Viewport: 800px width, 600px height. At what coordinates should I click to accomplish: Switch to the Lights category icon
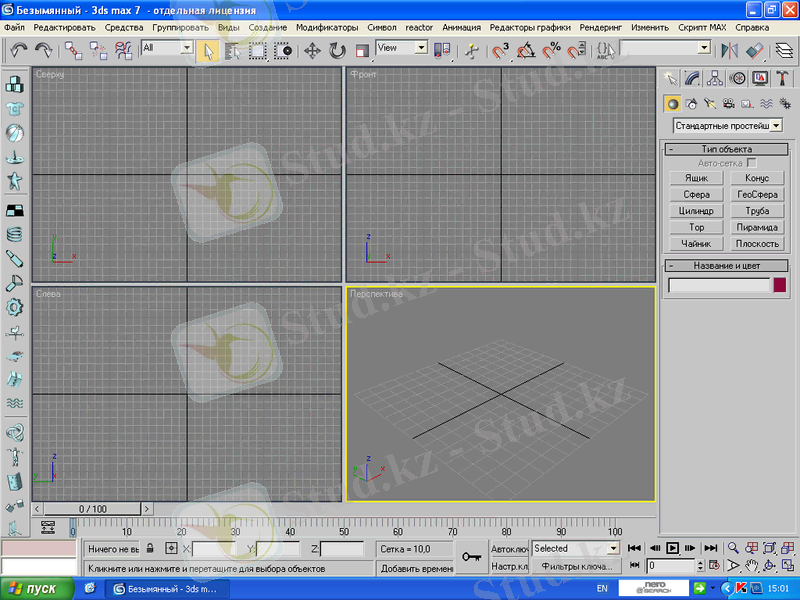[x=710, y=103]
